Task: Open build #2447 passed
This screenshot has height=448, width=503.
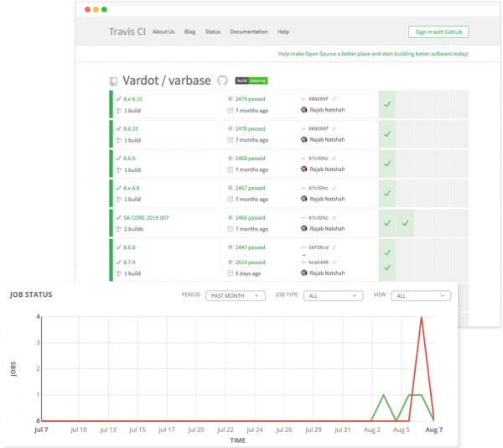Action: (250, 247)
